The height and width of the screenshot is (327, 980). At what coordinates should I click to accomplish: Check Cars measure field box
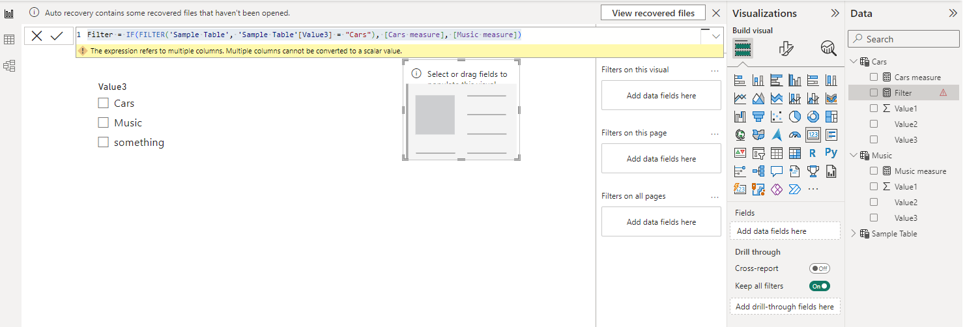[874, 78]
